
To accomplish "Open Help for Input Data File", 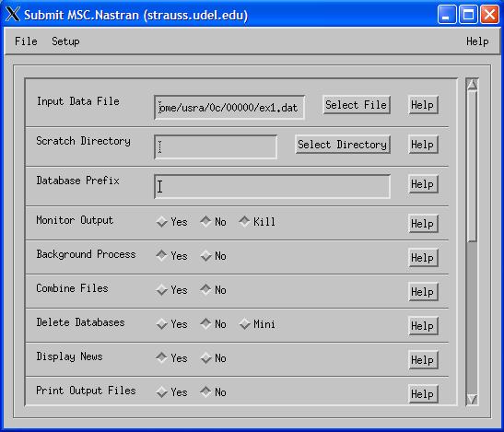I will (x=423, y=105).
